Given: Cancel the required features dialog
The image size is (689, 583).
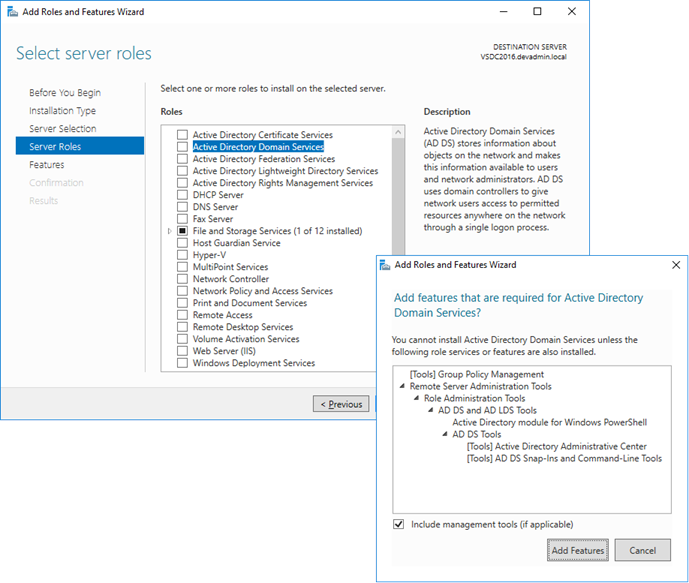Looking at the screenshot, I should [x=642, y=550].
